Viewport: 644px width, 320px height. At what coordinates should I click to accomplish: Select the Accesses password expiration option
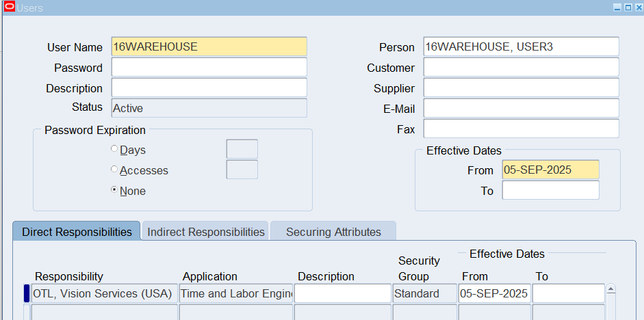pos(114,170)
